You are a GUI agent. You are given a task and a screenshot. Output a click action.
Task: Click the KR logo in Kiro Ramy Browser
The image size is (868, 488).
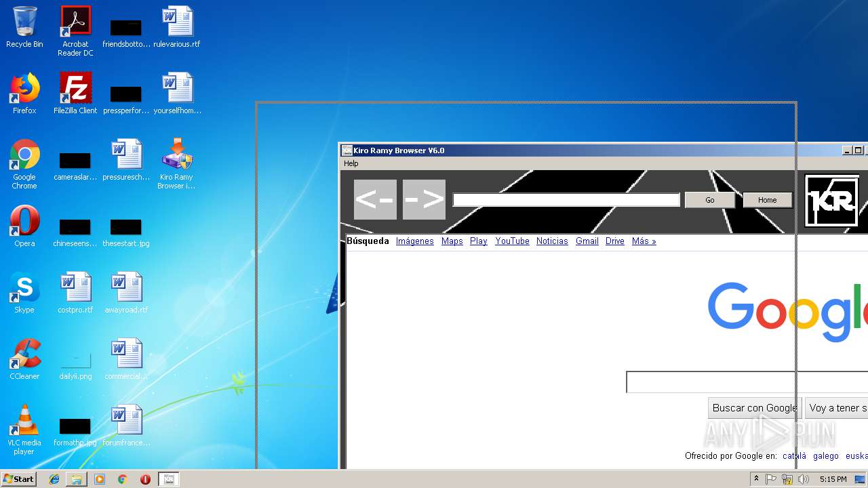point(832,201)
